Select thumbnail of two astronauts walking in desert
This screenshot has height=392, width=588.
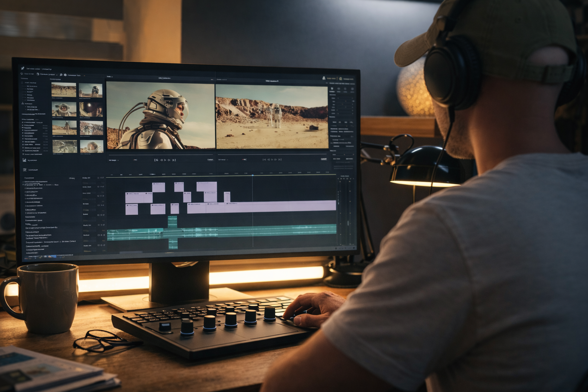(64, 90)
